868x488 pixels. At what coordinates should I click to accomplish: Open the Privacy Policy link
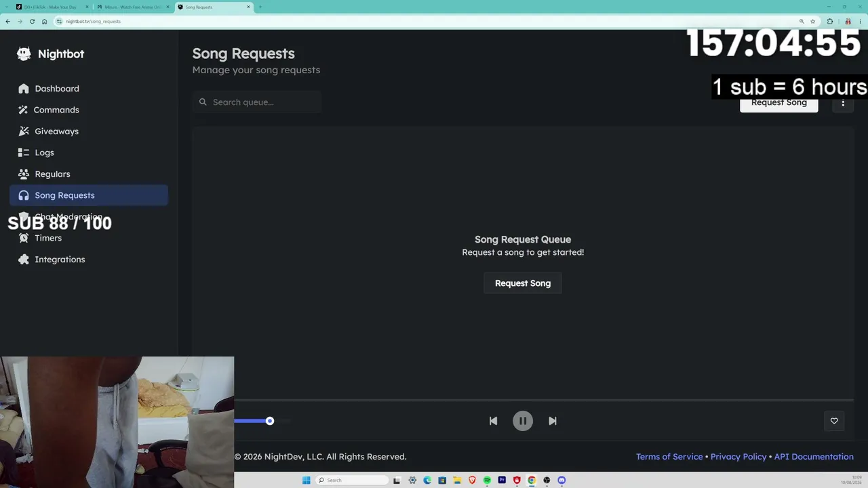pyautogui.click(x=738, y=457)
